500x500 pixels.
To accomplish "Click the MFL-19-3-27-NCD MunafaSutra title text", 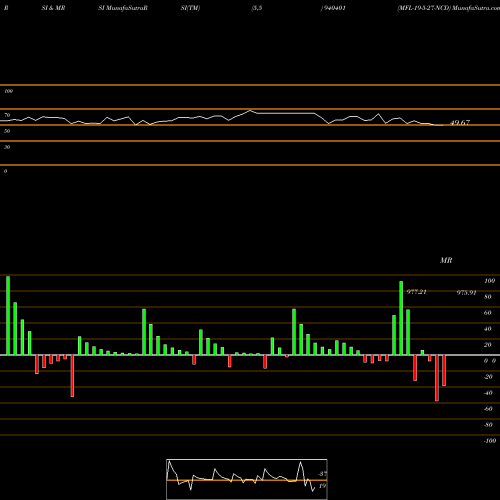I will (x=448, y=8).
